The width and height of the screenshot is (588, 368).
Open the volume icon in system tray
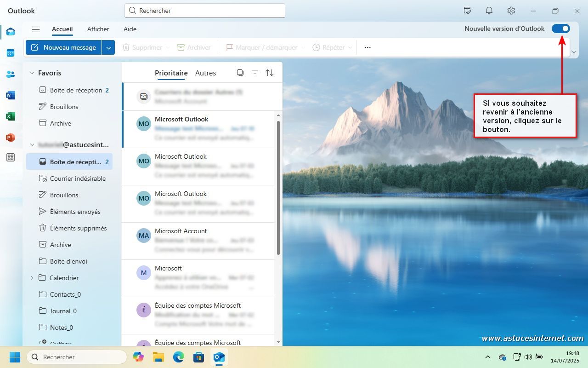(528, 357)
